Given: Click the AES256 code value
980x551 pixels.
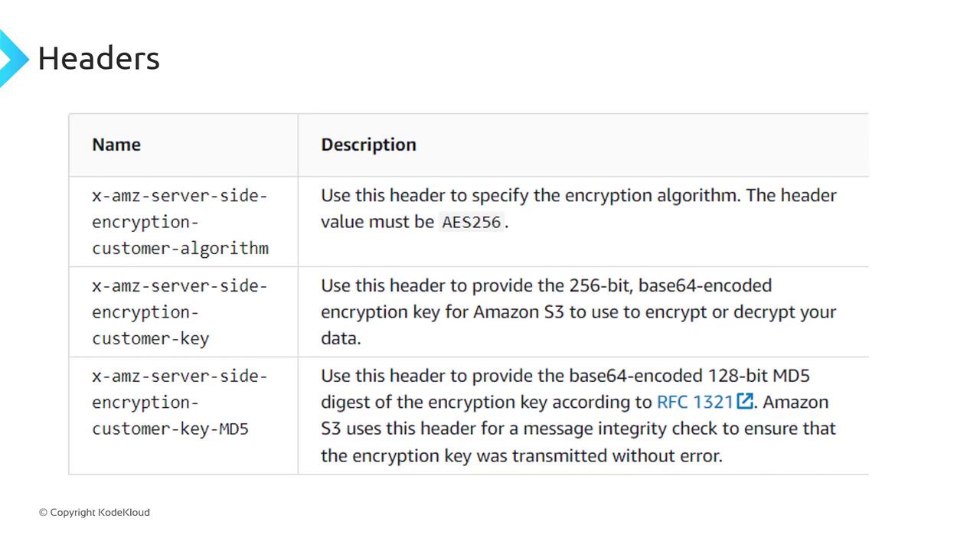Looking at the screenshot, I should (x=472, y=223).
